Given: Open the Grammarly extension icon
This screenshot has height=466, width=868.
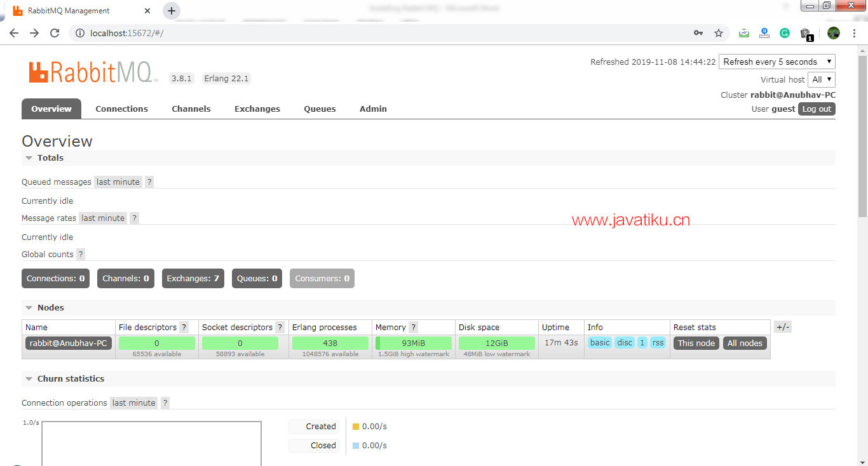Looking at the screenshot, I should pyautogui.click(x=785, y=33).
